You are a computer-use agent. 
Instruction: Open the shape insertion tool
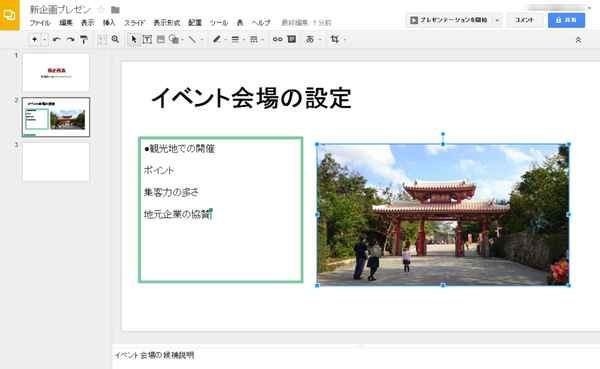click(174, 39)
